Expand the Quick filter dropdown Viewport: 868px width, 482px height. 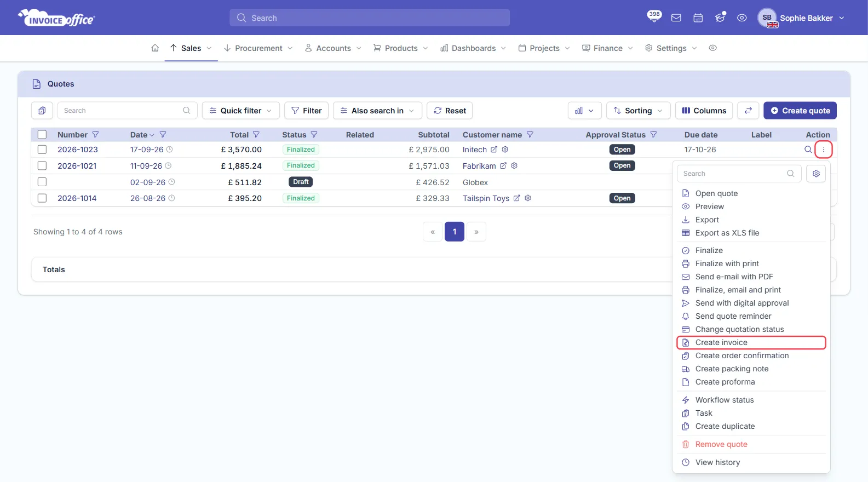[241, 111]
